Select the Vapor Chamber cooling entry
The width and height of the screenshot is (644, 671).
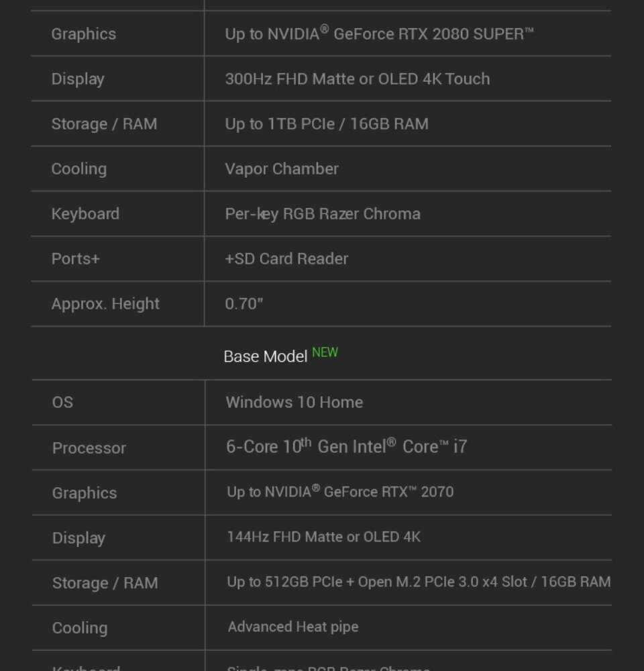(x=282, y=168)
